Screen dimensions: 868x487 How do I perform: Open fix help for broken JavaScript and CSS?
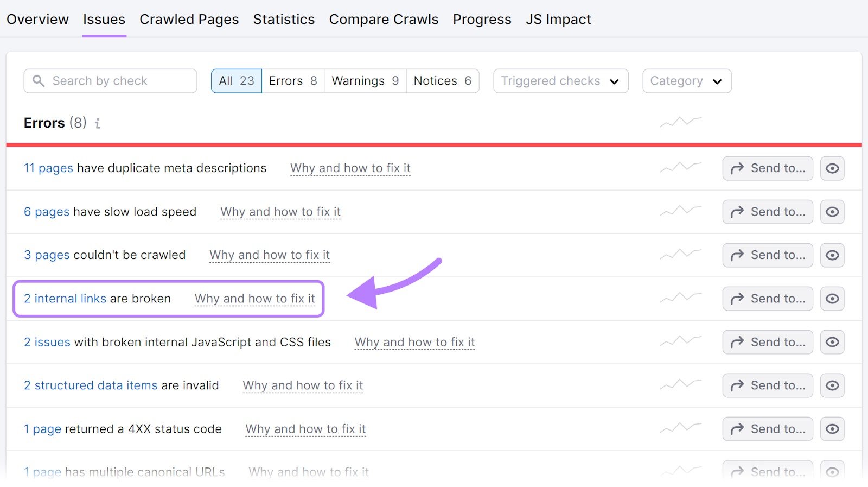pos(414,342)
